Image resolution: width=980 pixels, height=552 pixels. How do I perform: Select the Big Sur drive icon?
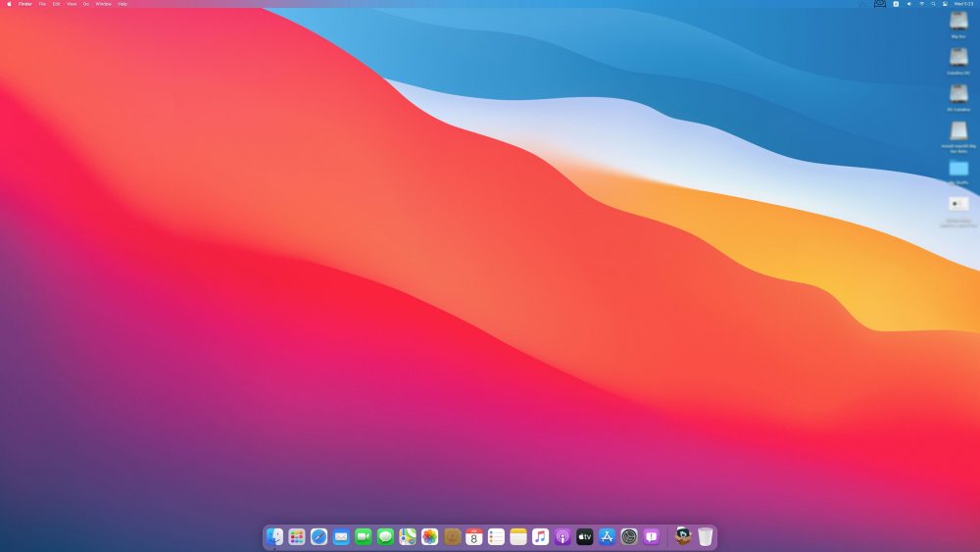(958, 22)
